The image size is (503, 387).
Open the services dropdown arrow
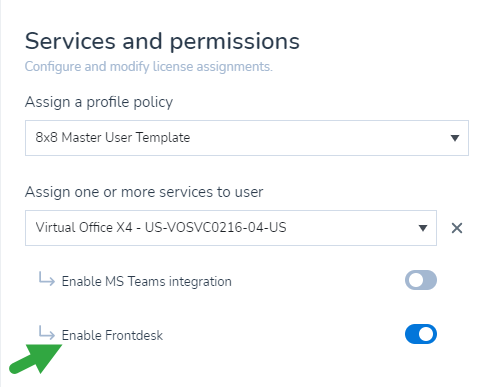423,228
